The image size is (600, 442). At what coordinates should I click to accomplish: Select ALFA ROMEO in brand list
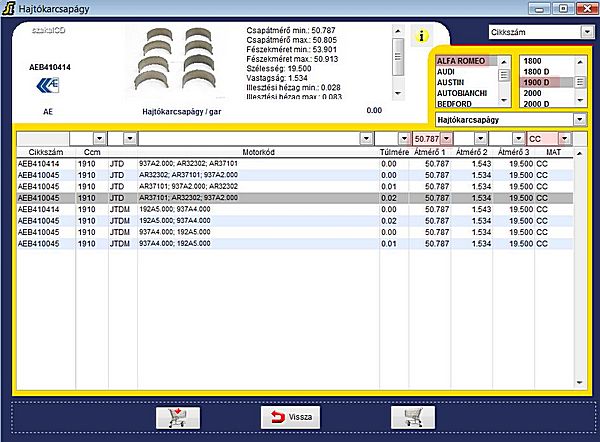pos(466,61)
